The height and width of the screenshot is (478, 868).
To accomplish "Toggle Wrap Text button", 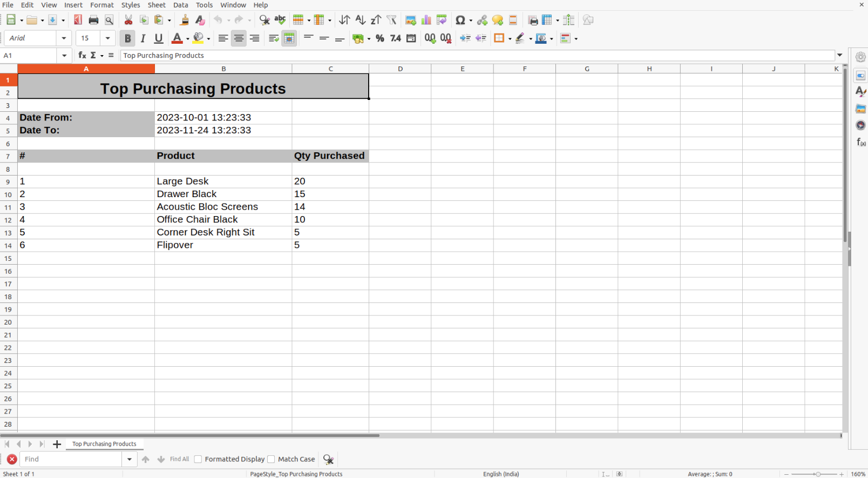I will coord(274,38).
